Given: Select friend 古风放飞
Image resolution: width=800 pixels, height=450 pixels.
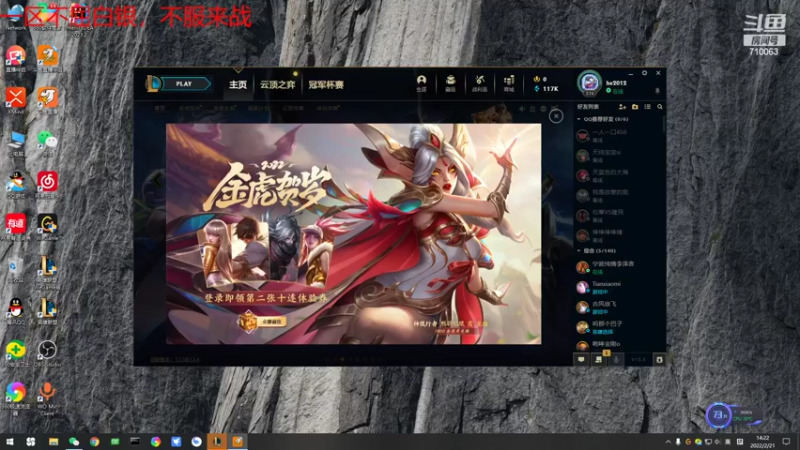Looking at the screenshot, I should [x=619, y=307].
